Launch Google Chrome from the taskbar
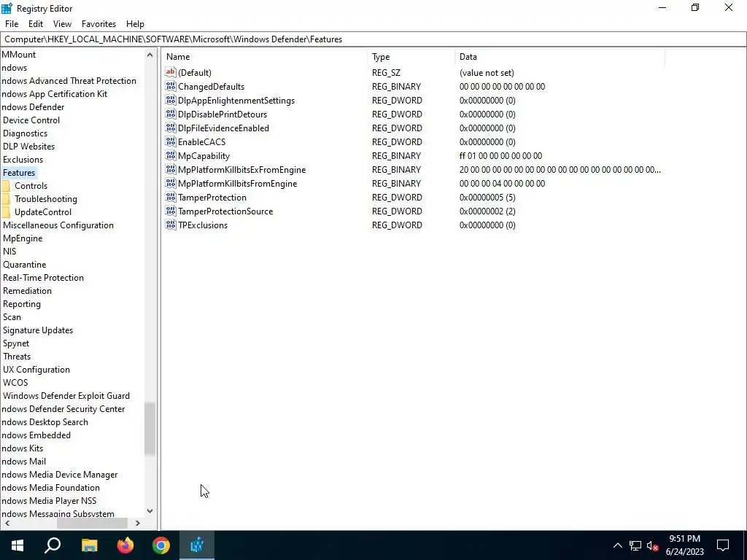Image resolution: width=747 pixels, height=560 pixels. 161,545
